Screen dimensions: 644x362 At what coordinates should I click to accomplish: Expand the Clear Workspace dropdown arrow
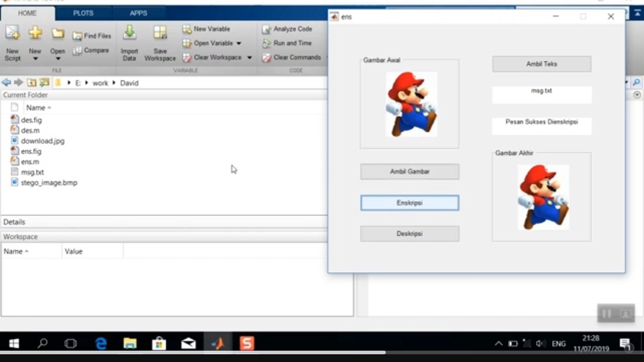(x=250, y=58)
